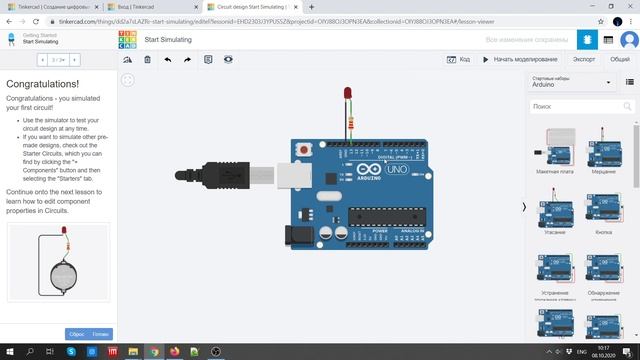Open Windows Start menu
This screenshot has height=360, width=640.
click(x=9, y=351)
